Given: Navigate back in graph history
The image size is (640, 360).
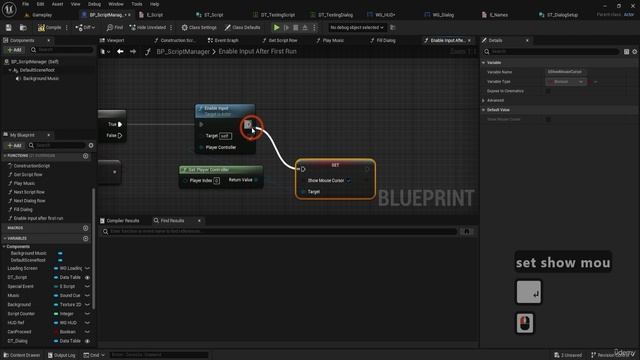Looking at the screenshot, I should click(120, 51).
